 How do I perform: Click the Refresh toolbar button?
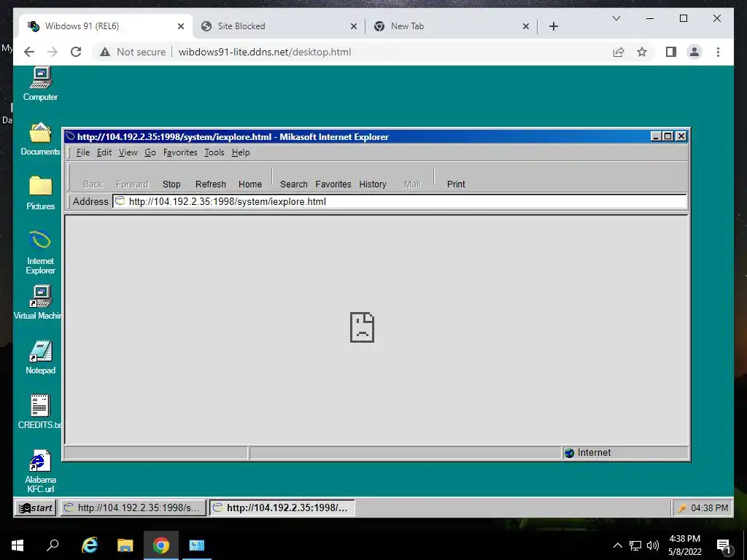point(211,184)
